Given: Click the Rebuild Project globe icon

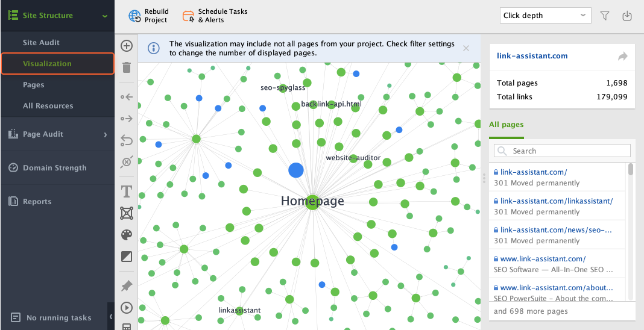Looking at the screenshot, I should 134,16.
